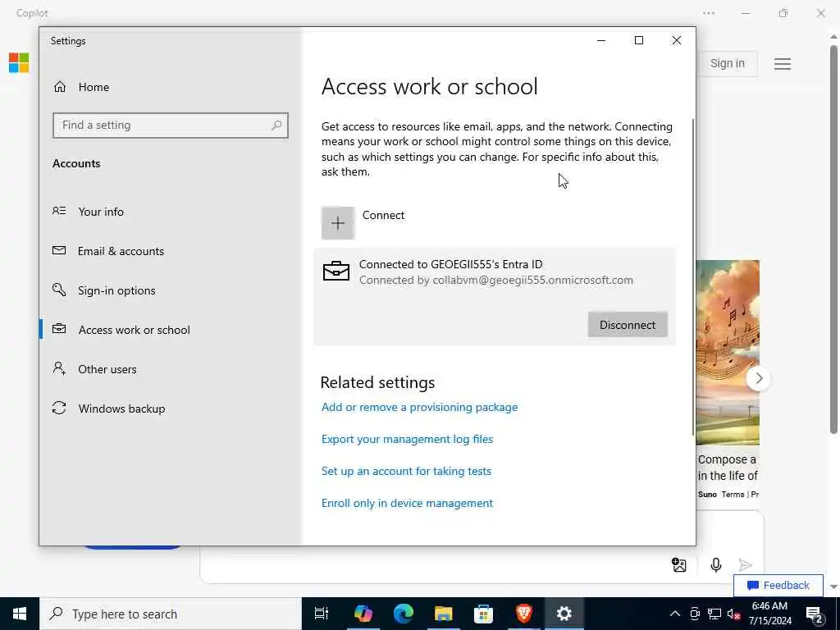This screenshot has width=840, height=630.
Task: Open the notification center icon
Action: click(x=815, y=614)
